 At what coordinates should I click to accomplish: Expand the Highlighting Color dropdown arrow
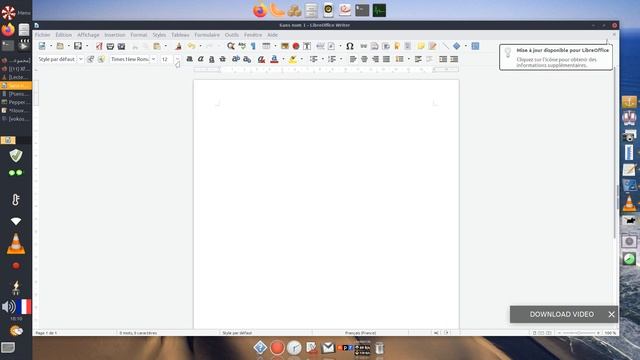point(301,59)
